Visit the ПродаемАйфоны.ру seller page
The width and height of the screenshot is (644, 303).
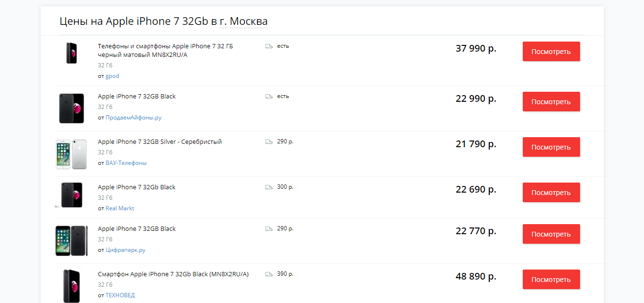[x=133, y=117]
